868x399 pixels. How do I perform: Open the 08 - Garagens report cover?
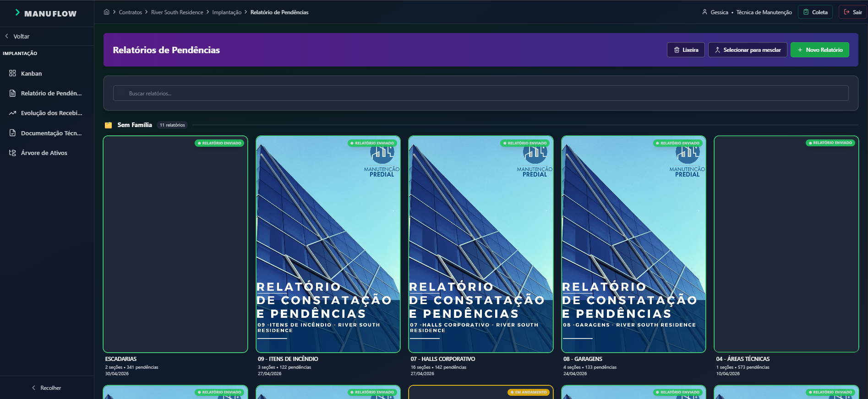(633, 244)
